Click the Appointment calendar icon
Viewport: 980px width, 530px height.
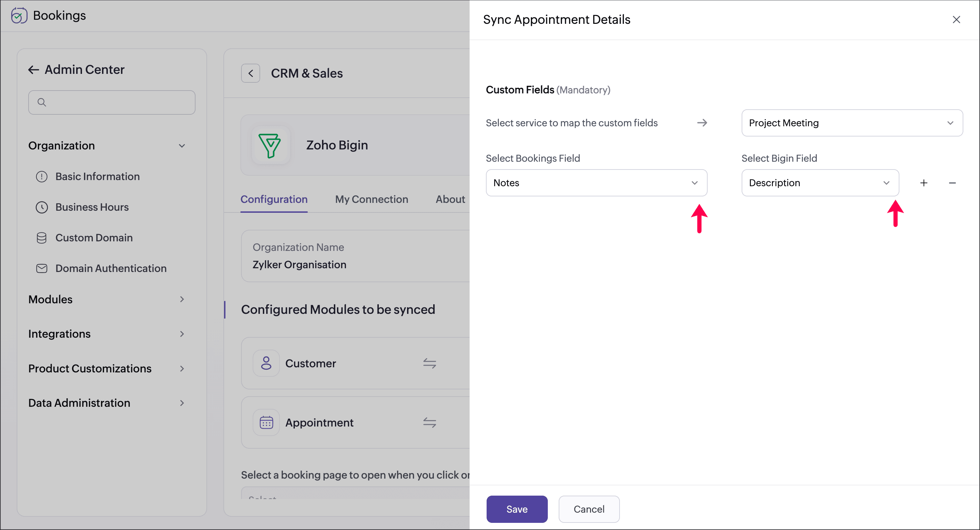[x=266, y=422]
